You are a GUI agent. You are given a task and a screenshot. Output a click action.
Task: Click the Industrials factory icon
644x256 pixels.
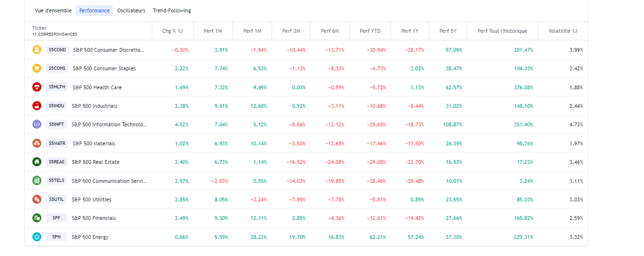[37, 106]
